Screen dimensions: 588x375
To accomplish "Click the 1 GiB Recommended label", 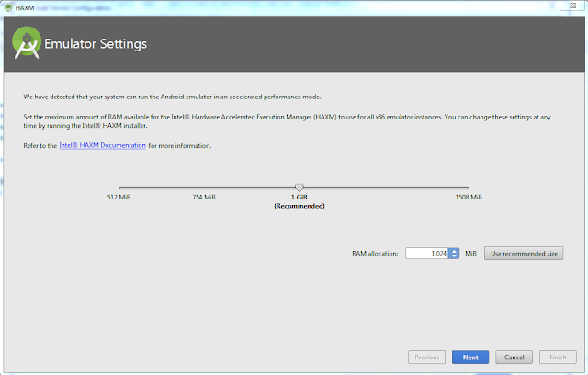I will (x=300, y=201).
